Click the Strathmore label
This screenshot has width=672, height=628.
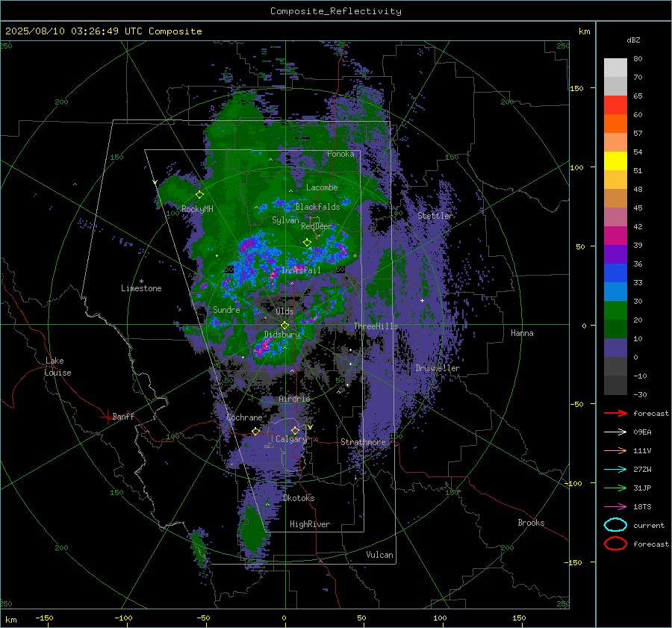[x=363, y=442]
